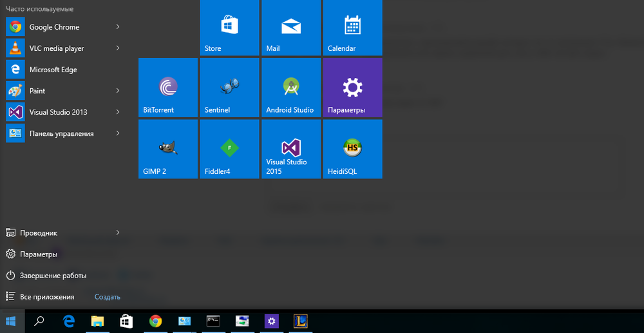
Task: Launch the GIMP 2 tile
Action: (168, 149)
